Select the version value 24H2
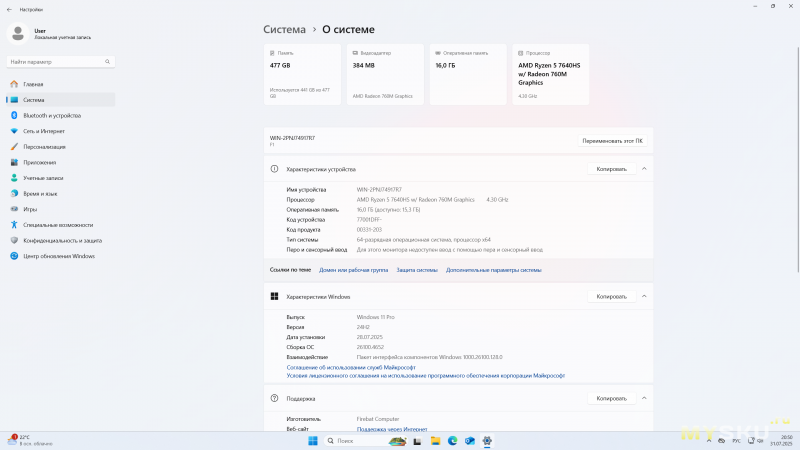Viewport: 800px width, 450px height. click(363, 327)
